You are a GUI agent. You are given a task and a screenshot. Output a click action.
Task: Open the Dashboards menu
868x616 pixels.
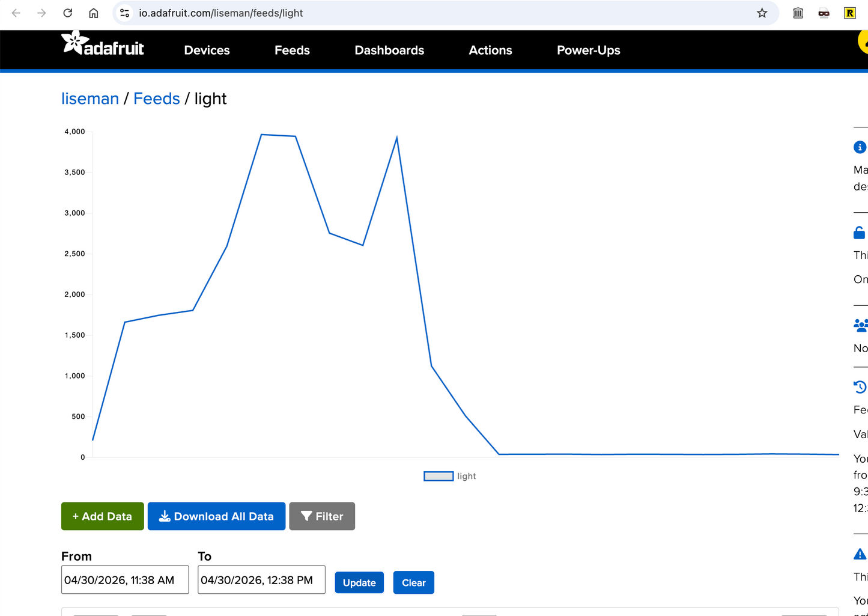(x=389, y=50)
